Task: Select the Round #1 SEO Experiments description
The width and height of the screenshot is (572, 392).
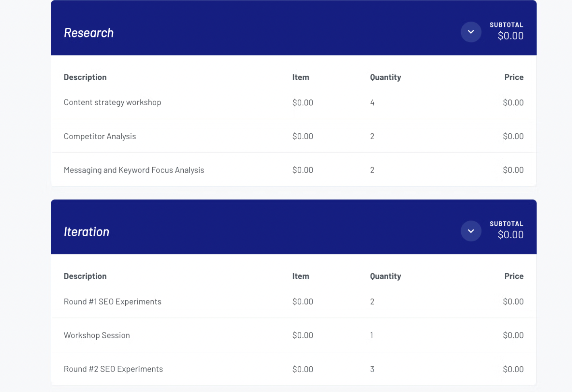Action: click(112, 302)
